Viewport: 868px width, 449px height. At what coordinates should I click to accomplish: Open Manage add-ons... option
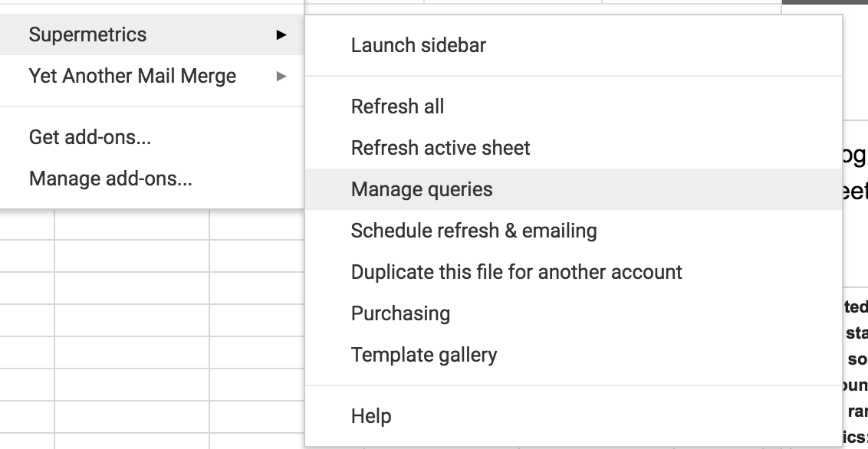(x=110, y=179)
